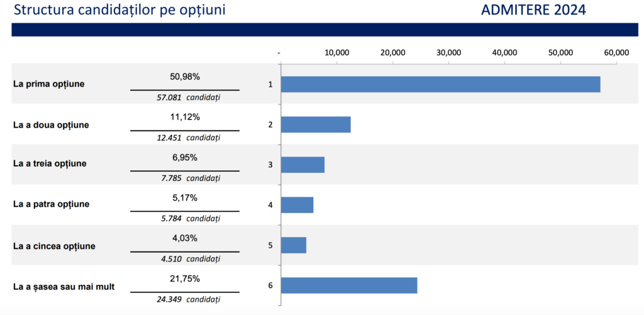644x315 pixels.
Task: Click the 30,000 axis tick label
Action: pos(449,53)
